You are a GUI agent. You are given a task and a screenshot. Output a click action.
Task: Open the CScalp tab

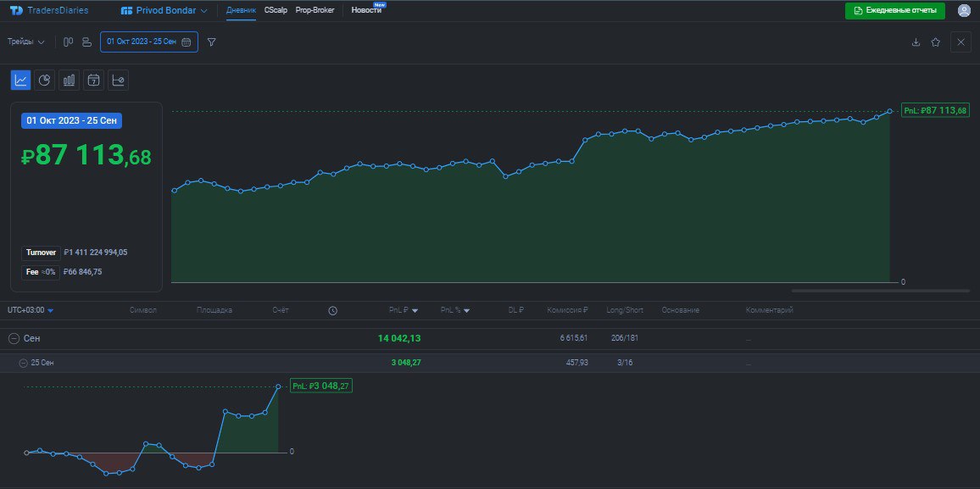coord(276,11)
